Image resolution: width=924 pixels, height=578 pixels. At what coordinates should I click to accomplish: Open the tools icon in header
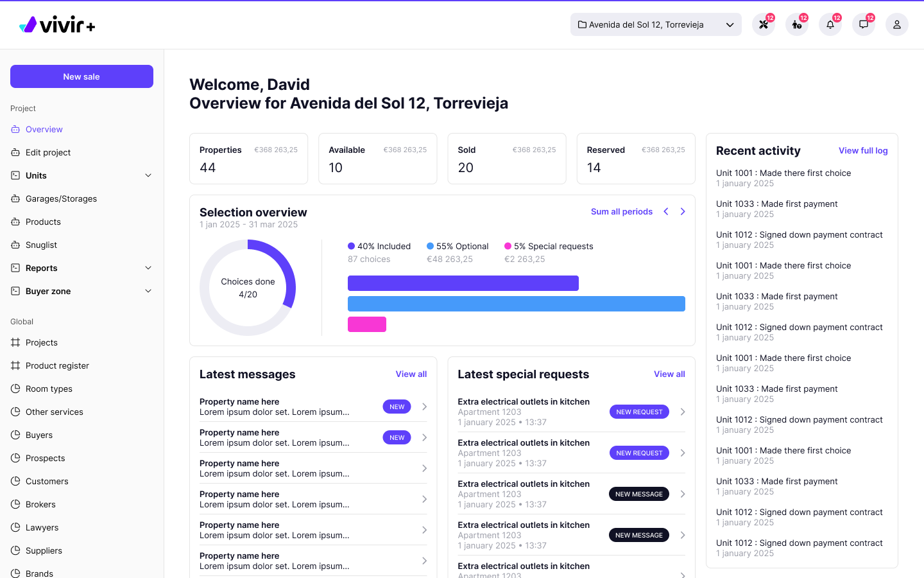point(763,24)
